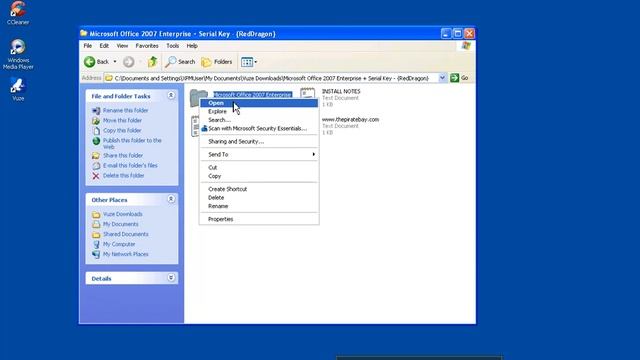Click inside the Address path field
The image size is (640, 360).
(271, 78)
